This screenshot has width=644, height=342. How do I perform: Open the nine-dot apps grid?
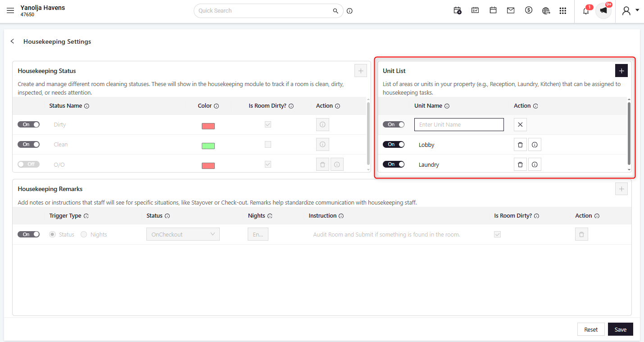click(x=562, y=11)
